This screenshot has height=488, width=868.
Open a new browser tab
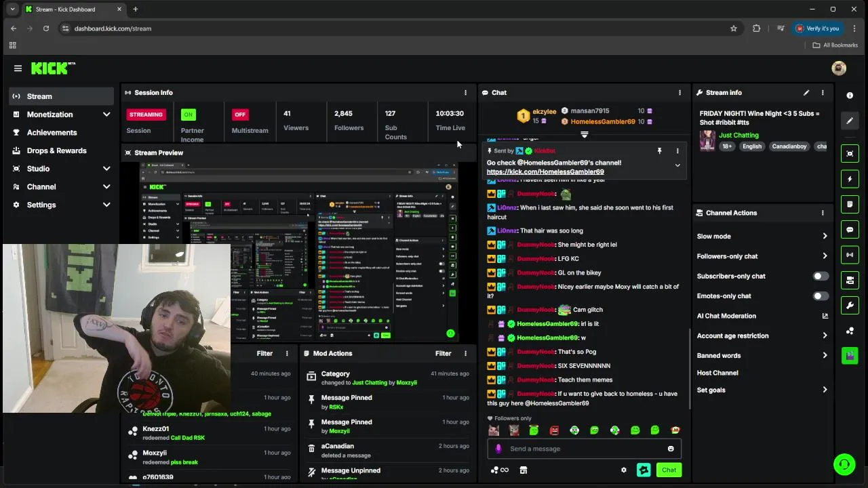click(135, 9)
